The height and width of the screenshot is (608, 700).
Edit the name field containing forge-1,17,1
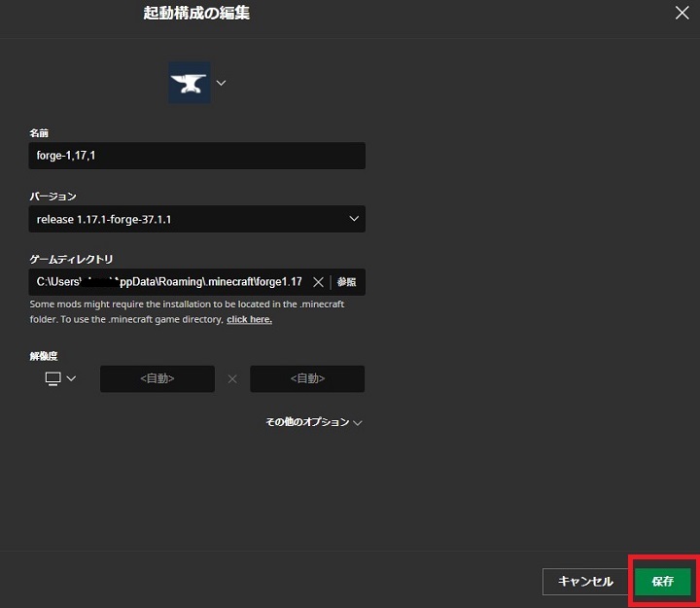point(196,156)
